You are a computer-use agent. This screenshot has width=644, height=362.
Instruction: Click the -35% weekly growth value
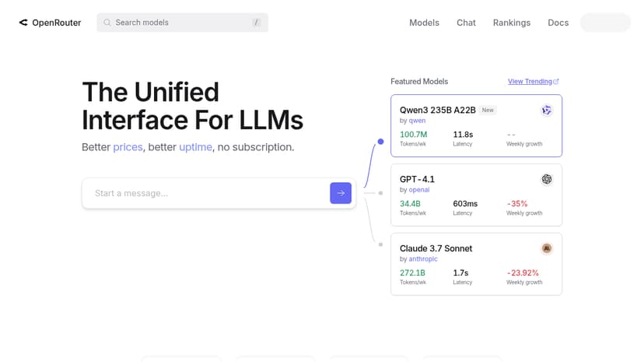coord(516,203)
